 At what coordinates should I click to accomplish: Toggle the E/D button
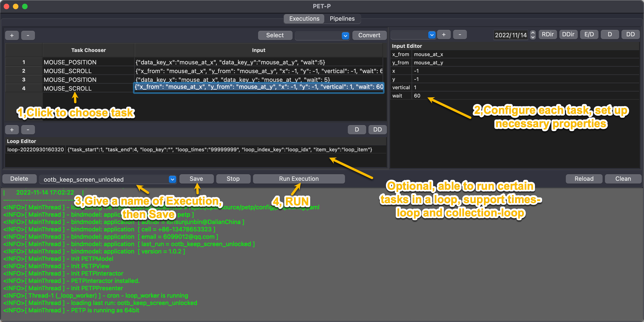click(589, 34)
